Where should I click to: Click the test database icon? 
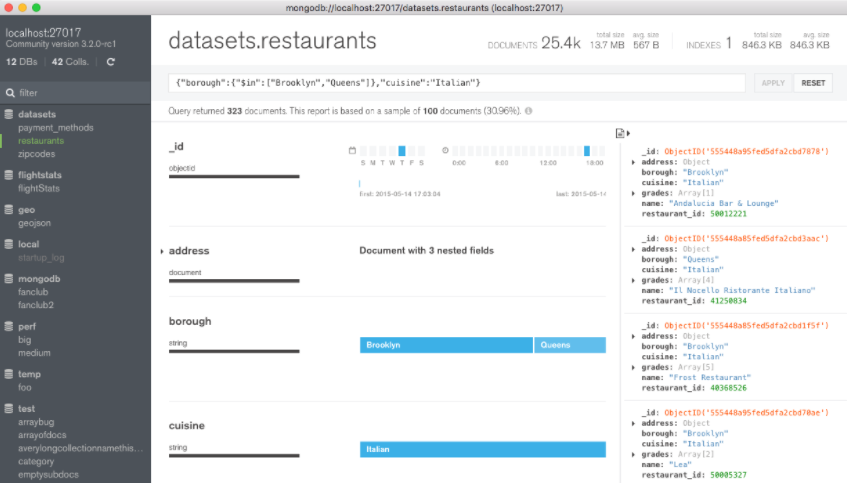tap(9, 408)
